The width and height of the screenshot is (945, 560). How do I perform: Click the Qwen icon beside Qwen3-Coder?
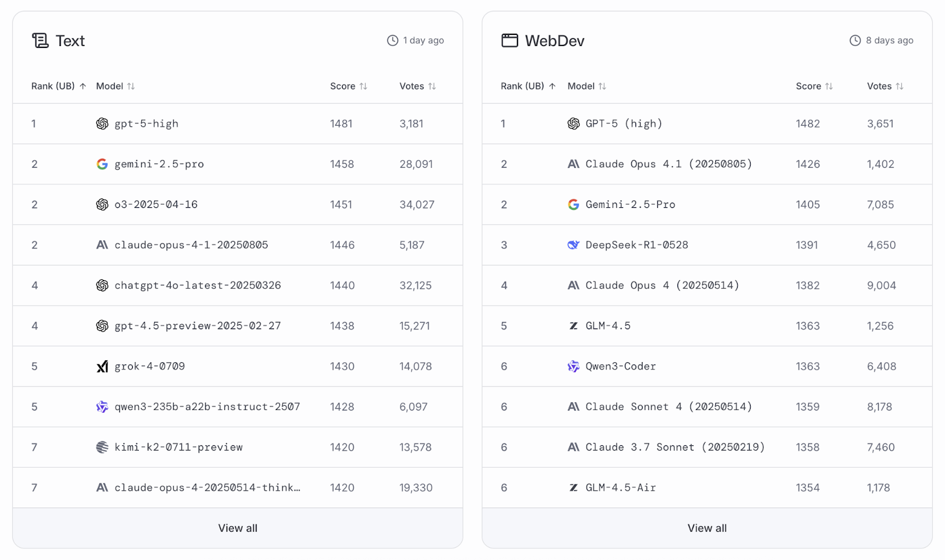(x=572, y=366)
